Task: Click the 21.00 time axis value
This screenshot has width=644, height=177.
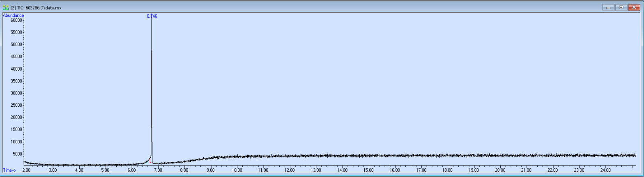Action: [x=526, y=170]
